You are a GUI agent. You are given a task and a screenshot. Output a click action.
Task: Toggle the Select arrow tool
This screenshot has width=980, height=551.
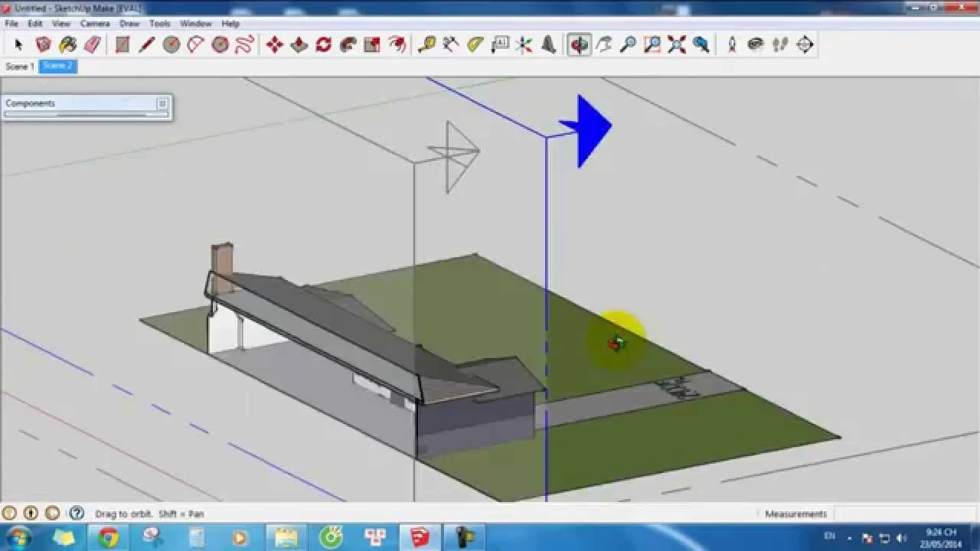tap(18, 45)
